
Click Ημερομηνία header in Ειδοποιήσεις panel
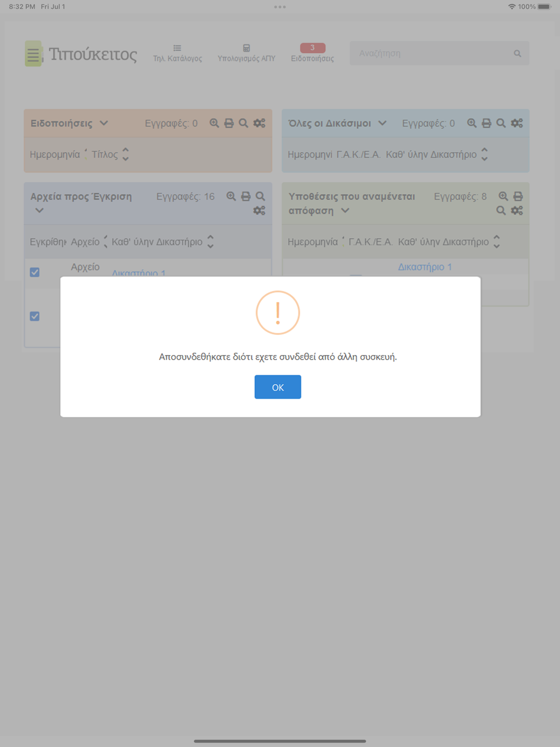pos(55,155)
